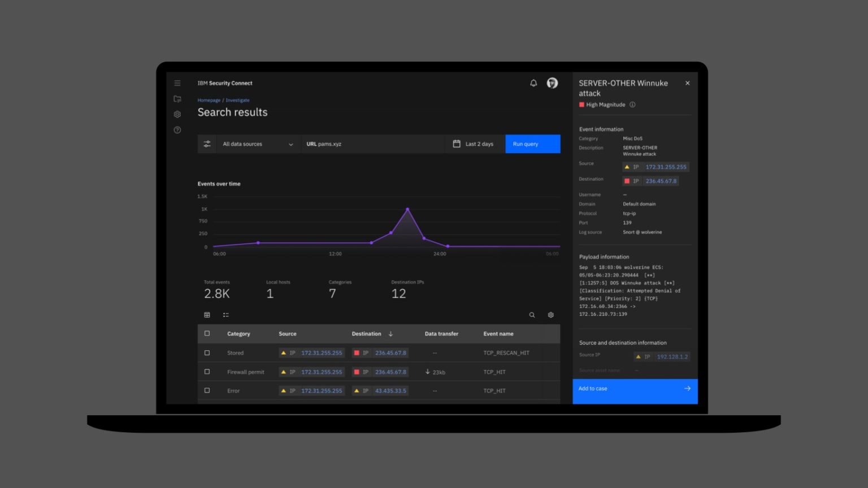Sort by the Destination column arrow
Screen dimensions: 868x488
click(390, 334)
